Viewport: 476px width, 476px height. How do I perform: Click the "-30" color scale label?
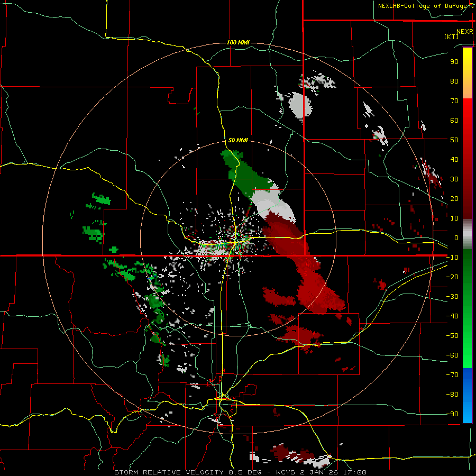tap(453, 297)
